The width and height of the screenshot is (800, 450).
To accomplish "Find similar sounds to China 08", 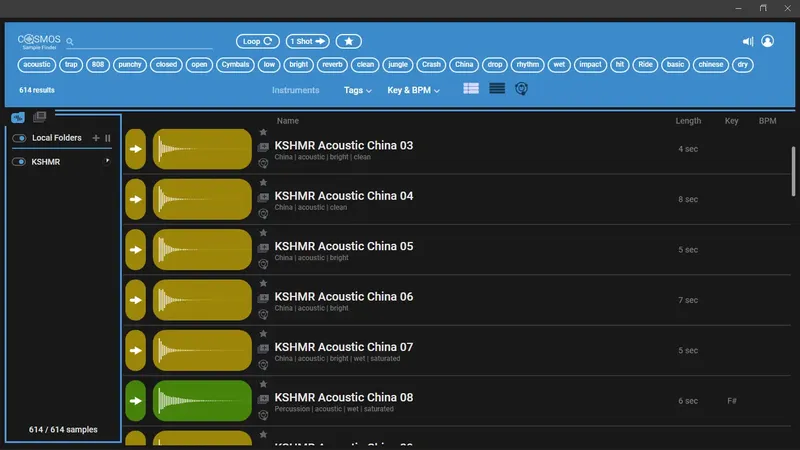I will [x=263, y=415].
